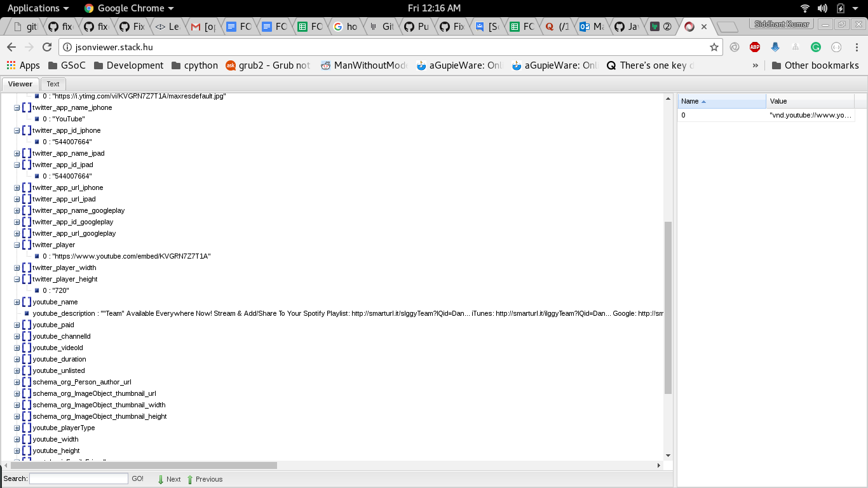
Task: Open the ManWithoutMode bookmark
Action: point(363,65)
